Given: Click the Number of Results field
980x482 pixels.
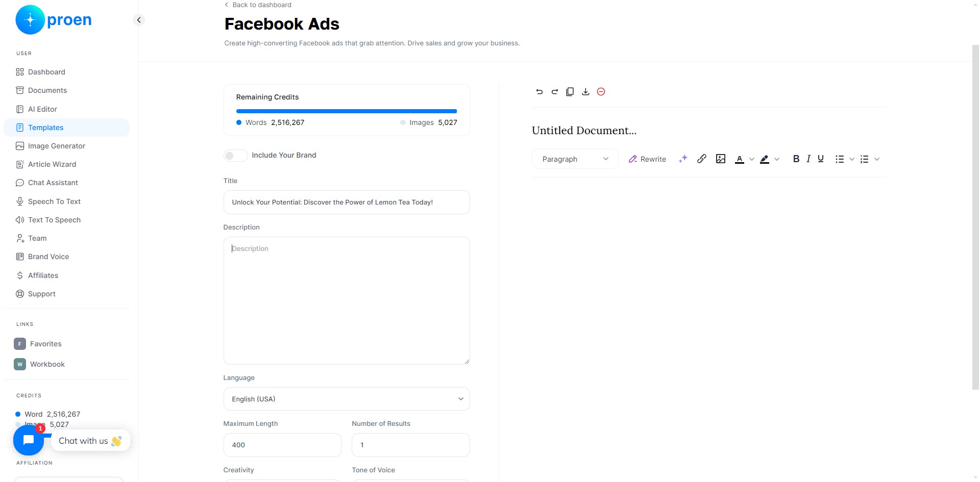Looking at the screenshot, I should pos(411,445).
